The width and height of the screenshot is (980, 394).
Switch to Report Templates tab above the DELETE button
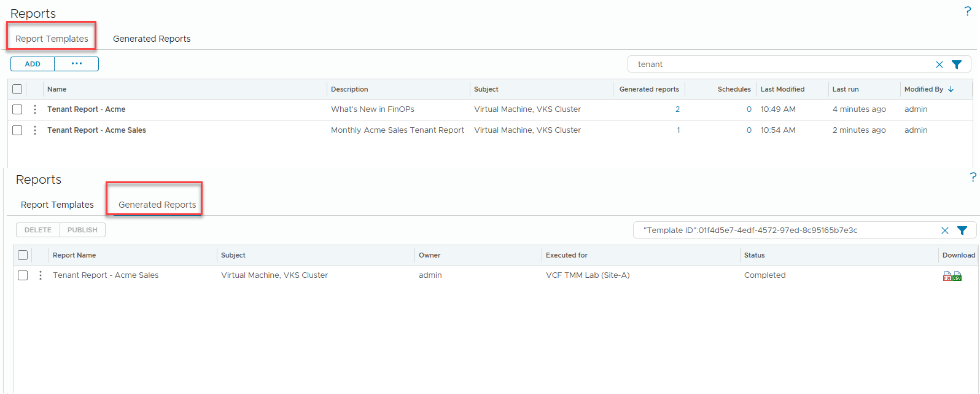point(57,205)
